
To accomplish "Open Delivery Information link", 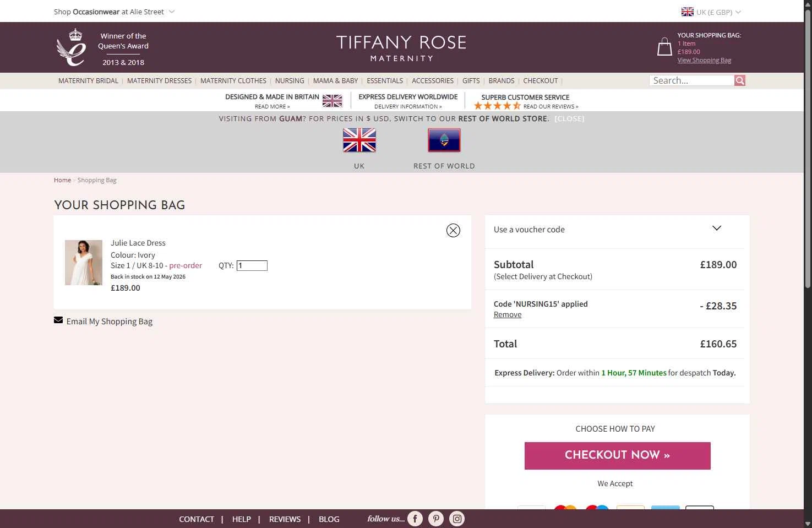I will coord(408,106).
